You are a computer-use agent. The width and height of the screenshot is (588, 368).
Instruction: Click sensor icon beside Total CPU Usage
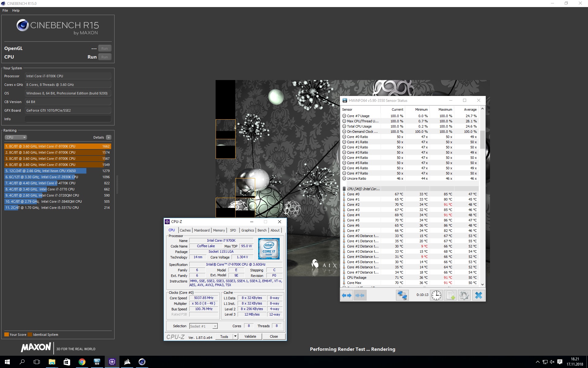click(344, 126)
